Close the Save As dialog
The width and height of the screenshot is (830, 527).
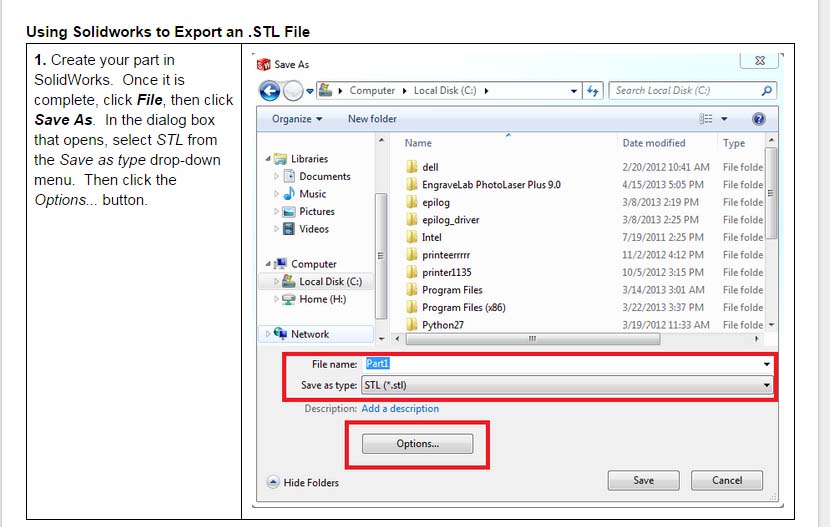pyautogui.click(x=760, y=60)
